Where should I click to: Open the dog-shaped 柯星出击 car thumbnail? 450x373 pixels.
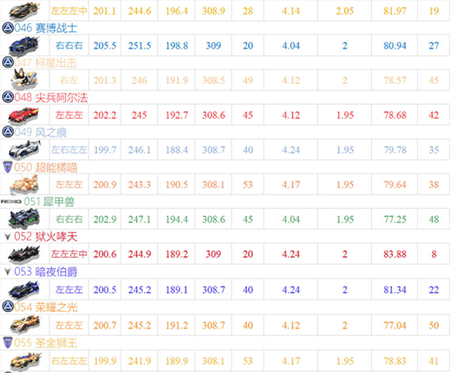point(24,80)
